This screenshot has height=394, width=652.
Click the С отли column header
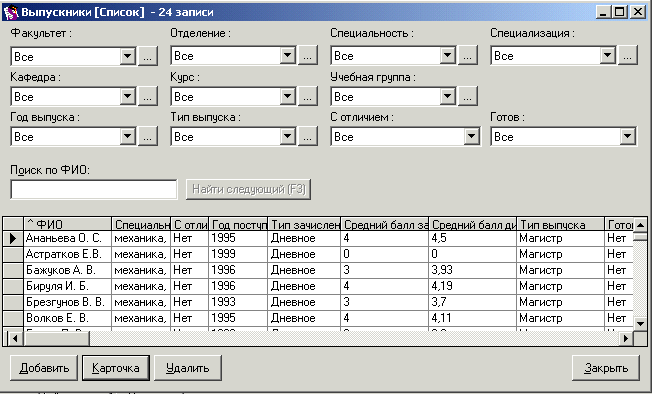tap(190, 224)
